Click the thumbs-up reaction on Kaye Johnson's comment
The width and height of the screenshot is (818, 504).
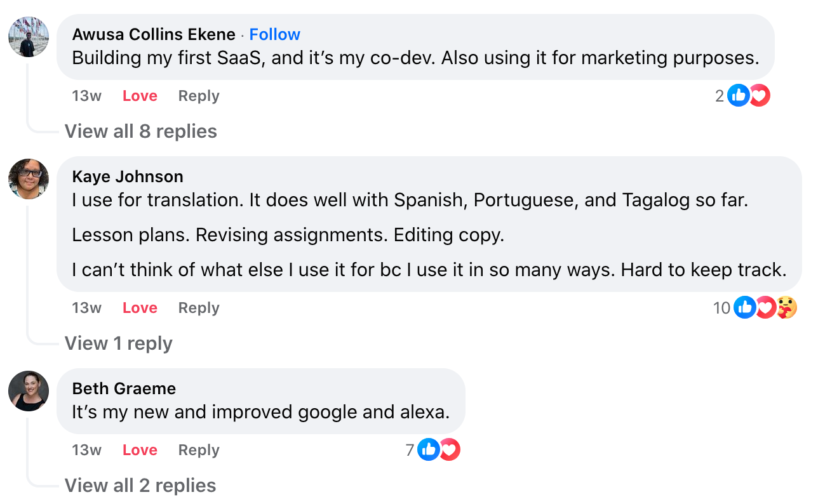pos(744,308)
